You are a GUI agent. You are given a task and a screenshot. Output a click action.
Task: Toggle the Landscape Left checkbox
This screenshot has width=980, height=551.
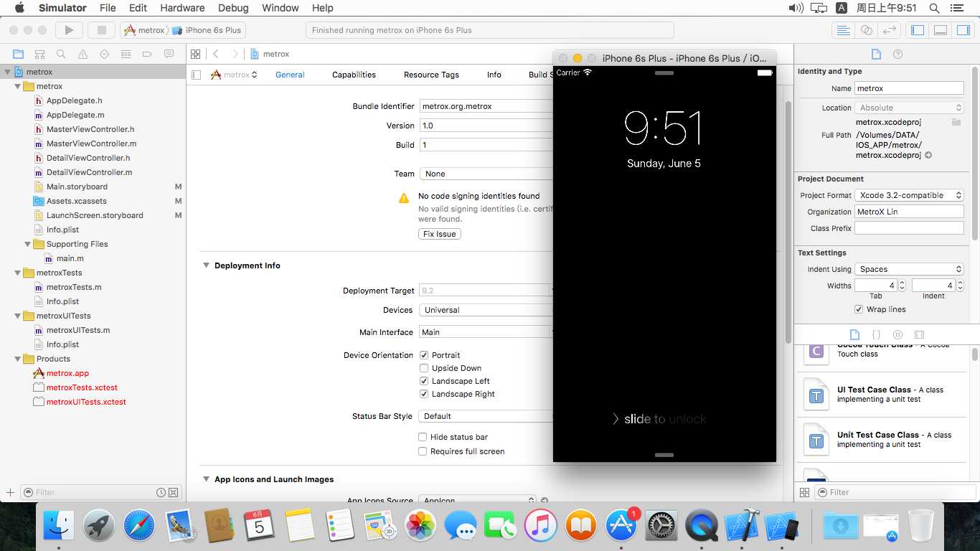(x=424, y=381)
